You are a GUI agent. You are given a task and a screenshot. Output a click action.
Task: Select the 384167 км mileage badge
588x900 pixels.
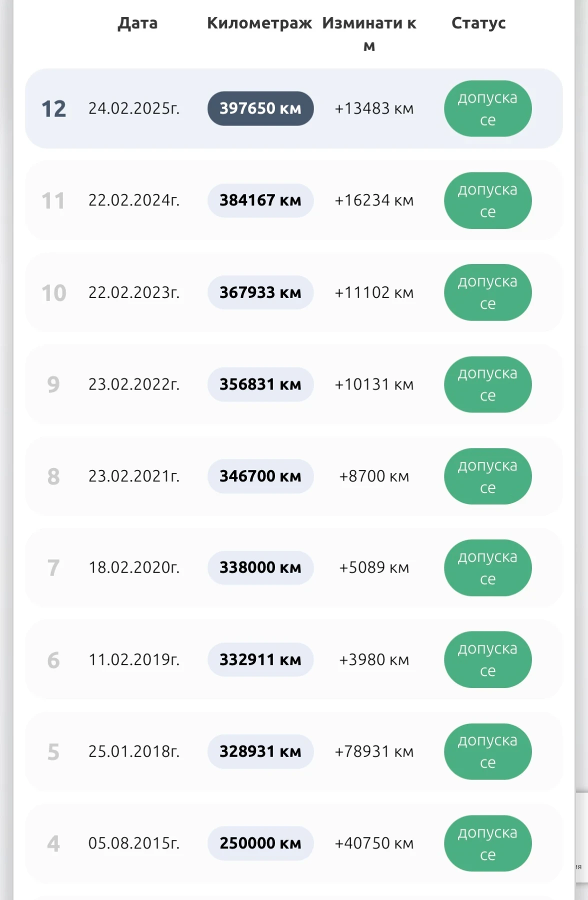(x=260, y=200)
